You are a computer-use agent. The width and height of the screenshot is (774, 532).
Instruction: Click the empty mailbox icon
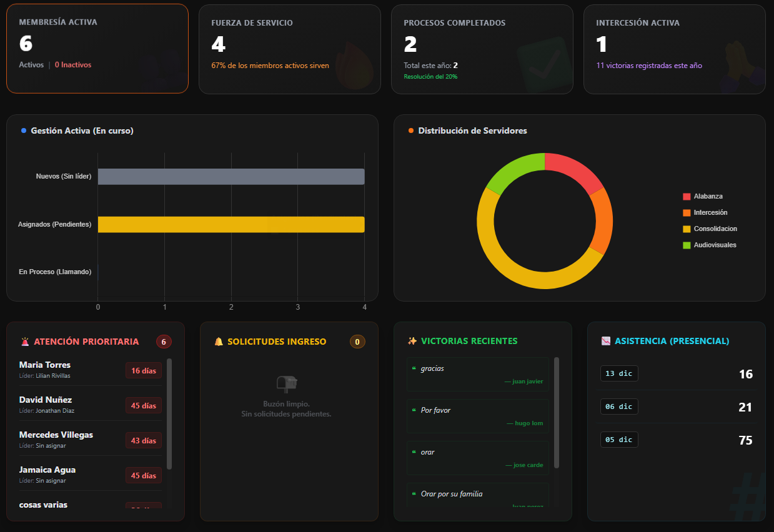[x=287, y=383]
